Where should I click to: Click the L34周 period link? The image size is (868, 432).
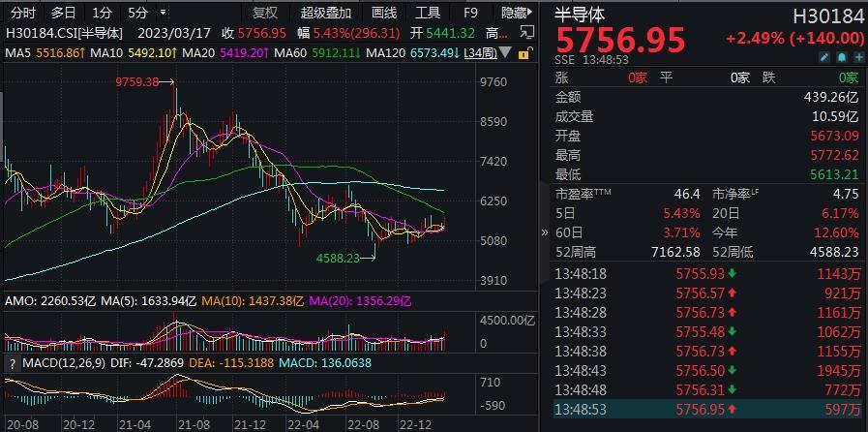(x=480, y=53)
